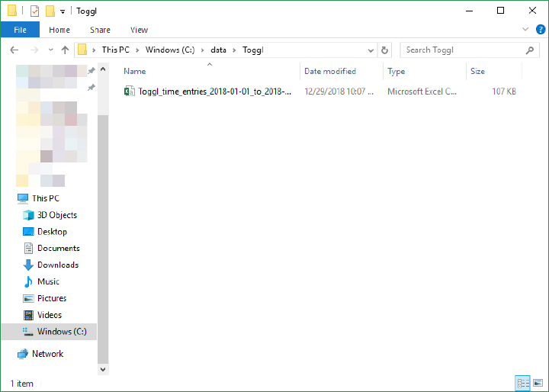This screenshot has width=549, height=392.
Task: Click New Folder icon in Quick Access Toolbar
Action: coord(50,11)
